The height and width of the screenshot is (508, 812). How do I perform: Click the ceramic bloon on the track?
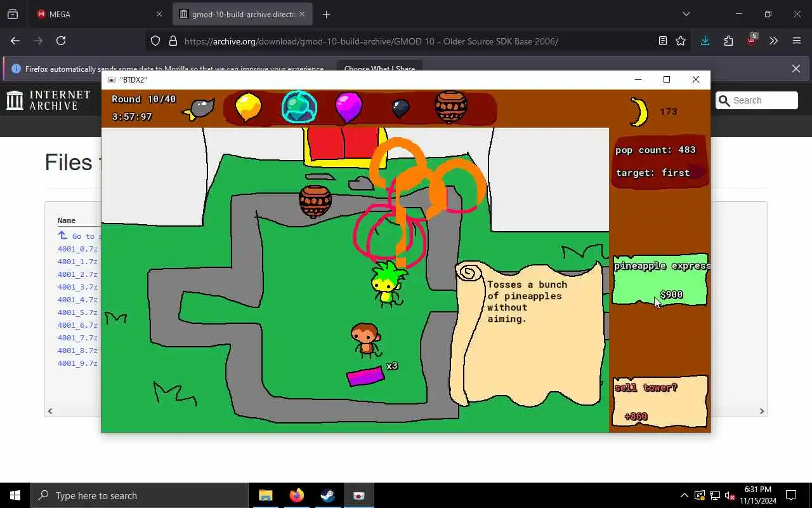pos(315,201)
